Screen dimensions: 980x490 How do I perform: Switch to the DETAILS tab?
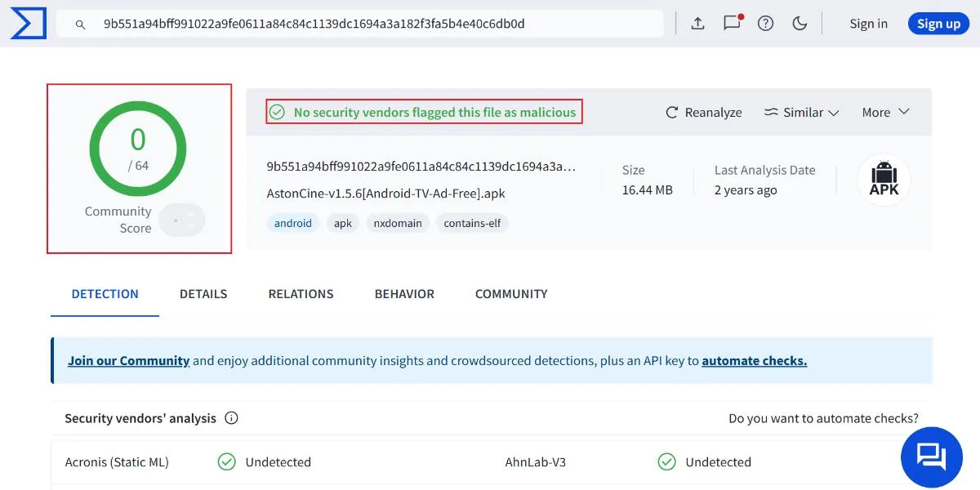pos(203,294)
